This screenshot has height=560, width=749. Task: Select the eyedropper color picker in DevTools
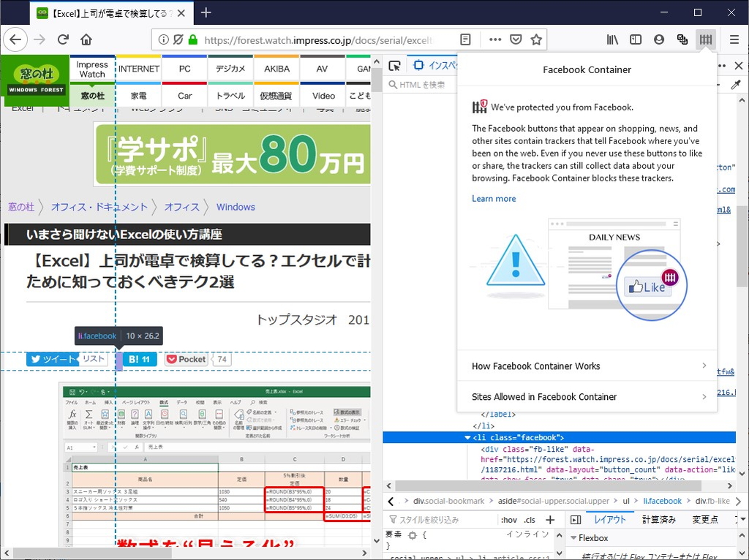(737, 84)
